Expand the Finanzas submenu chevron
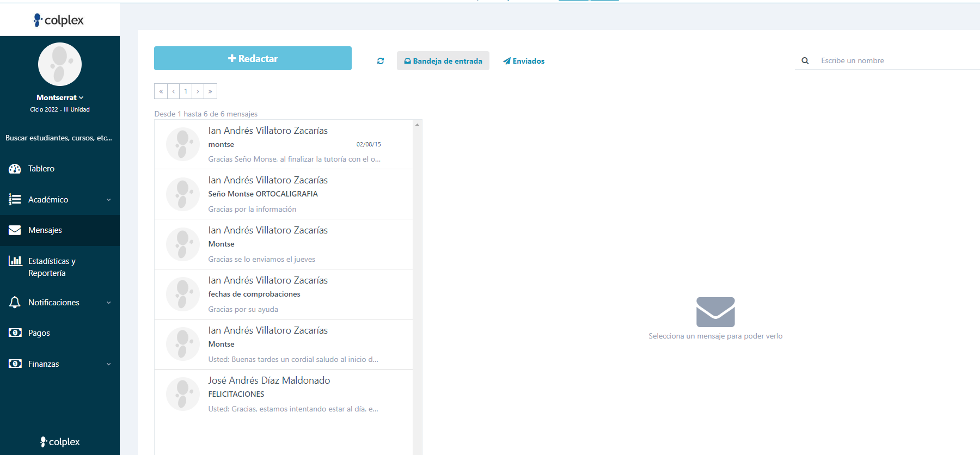980x455 pixels. click(108, 364)
